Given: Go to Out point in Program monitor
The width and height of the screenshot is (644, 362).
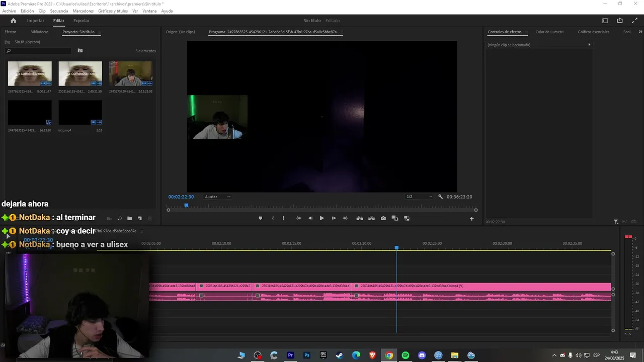Looking at the screenshot, I should [345, 218].
